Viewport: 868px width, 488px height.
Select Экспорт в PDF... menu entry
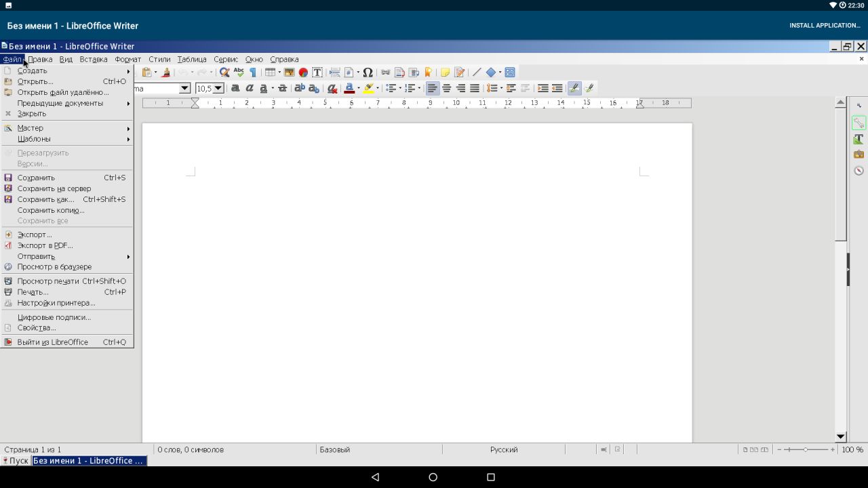[66, 245]
